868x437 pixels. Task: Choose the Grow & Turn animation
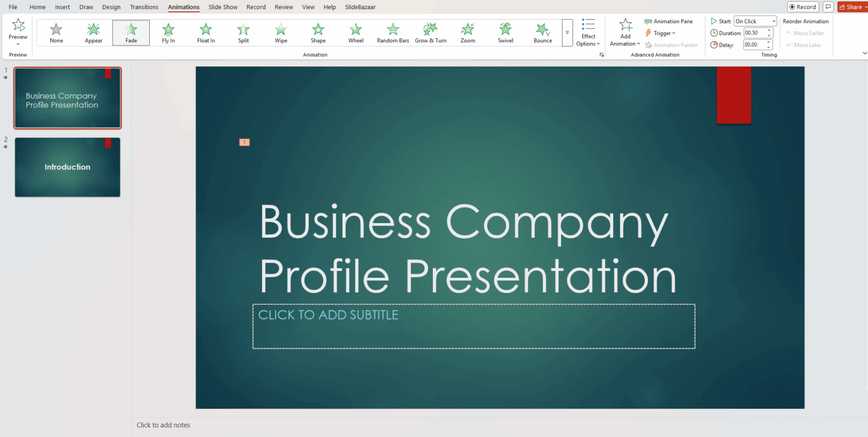pos(431,33)
